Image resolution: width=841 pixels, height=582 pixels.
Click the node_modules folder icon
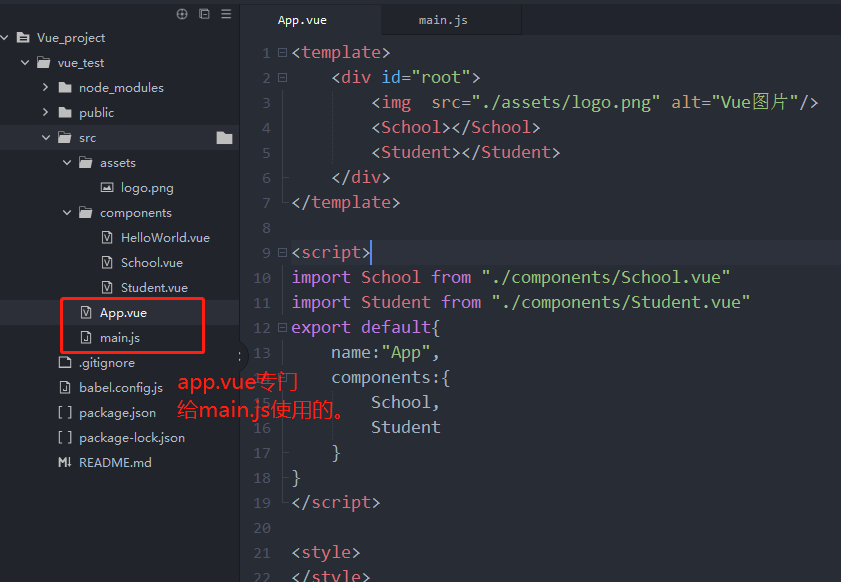tap(65, 87)
